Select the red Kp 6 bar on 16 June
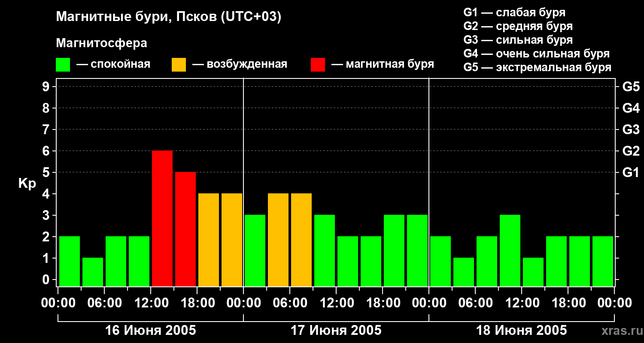Viewport: 644px width, 343px height. (162, 218)
